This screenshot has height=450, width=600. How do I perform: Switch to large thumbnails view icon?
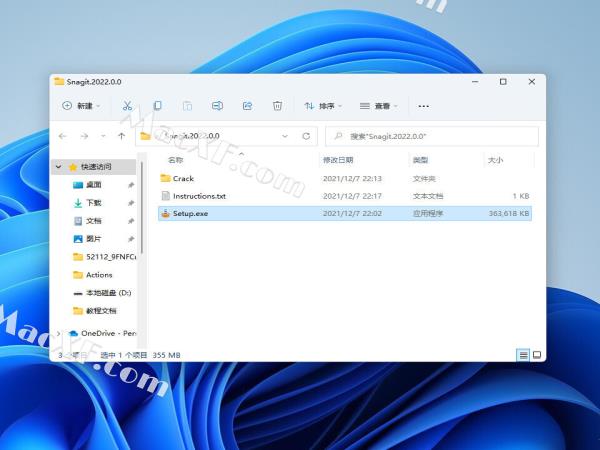(x=537, y=355)
